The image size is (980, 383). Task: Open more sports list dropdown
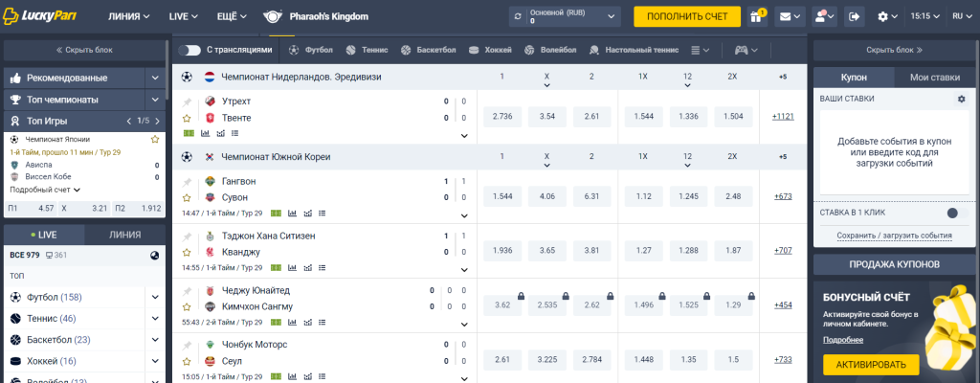701,50
